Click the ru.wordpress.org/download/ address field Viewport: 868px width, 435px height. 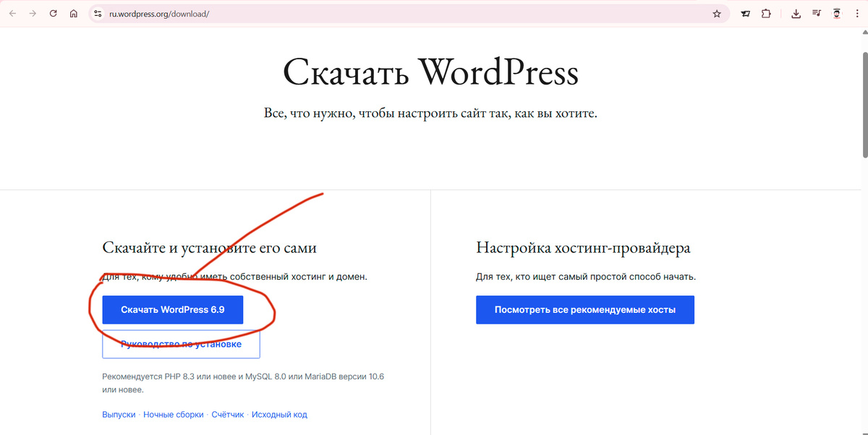409,13
